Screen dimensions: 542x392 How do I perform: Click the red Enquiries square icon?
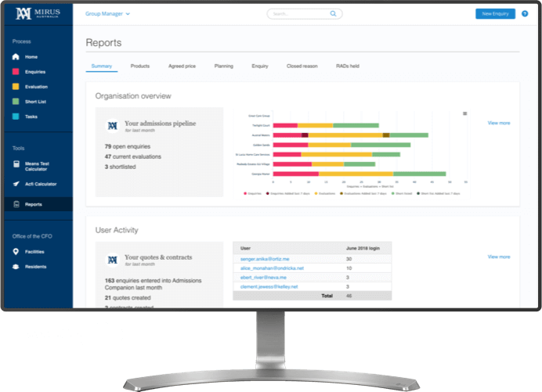[x=16, y=71]
